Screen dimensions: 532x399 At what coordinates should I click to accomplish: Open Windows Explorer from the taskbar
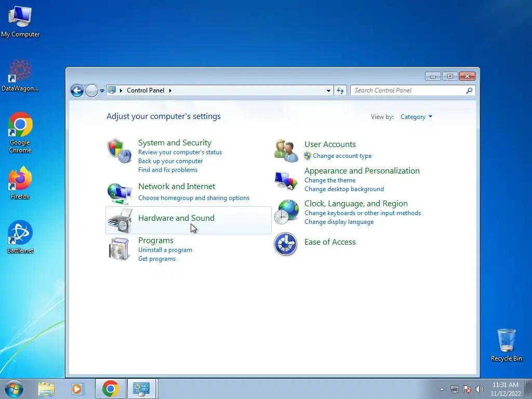click(x=46, y=389)
